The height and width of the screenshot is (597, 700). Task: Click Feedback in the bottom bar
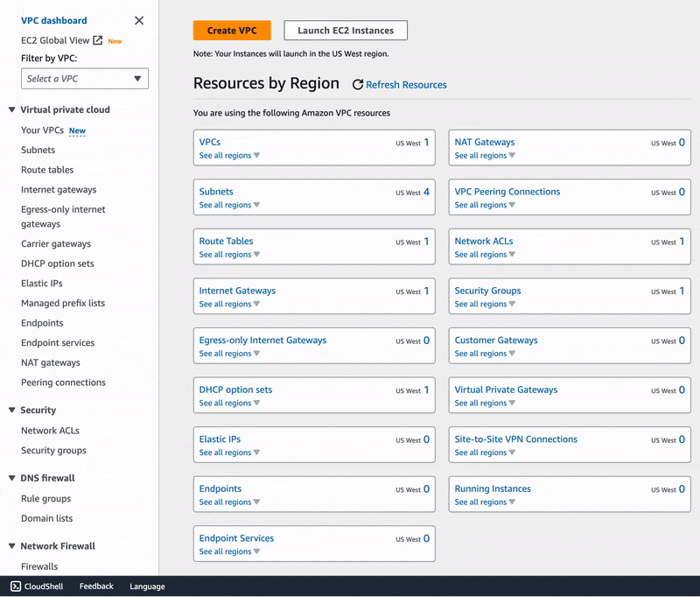coord(96,586)
